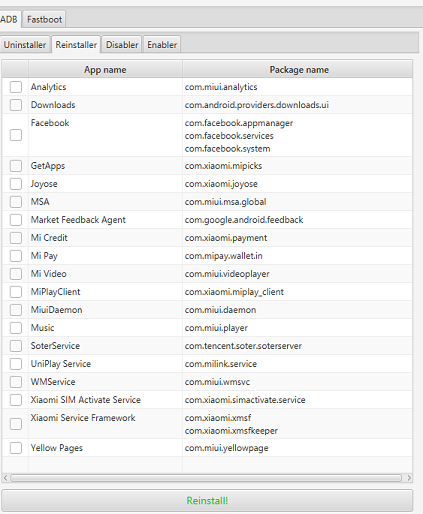Check the Market Feedback Agent checkbox
Image resolution: width=423 pixels, height=514 pixels.
16,220
